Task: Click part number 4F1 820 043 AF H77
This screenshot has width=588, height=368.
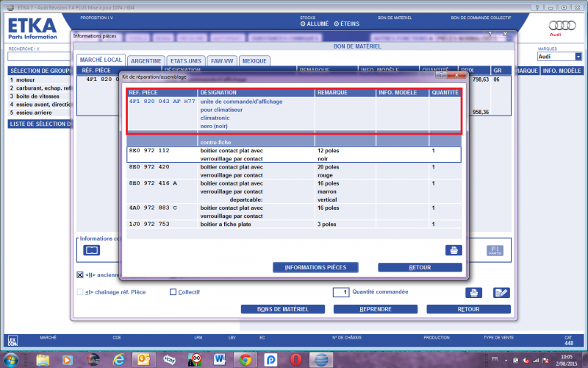Action: point(162,102)
